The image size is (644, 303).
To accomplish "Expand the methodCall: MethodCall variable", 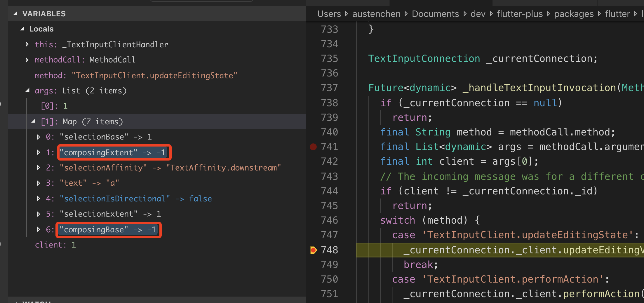I will (27, 60).
